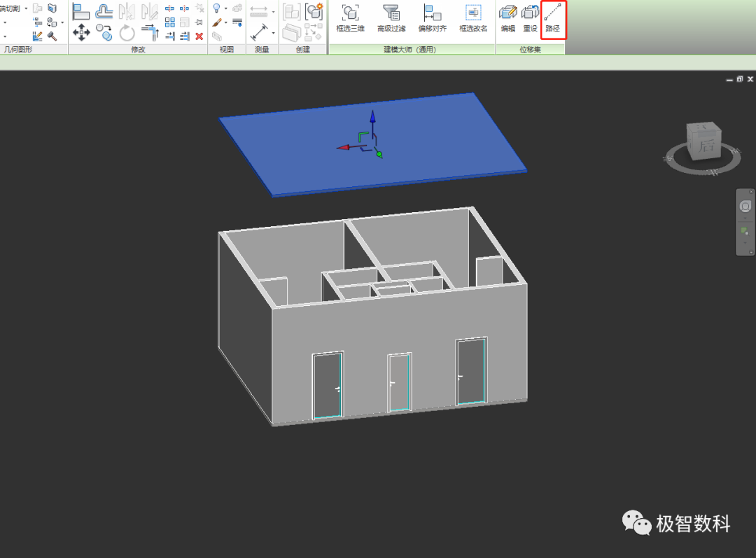Click the zoom region navigation icon

click(x=745, y=232)
